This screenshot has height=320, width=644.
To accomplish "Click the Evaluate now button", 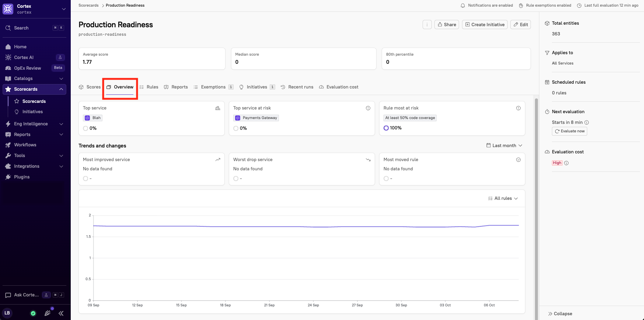I will (x=570, y=131).
